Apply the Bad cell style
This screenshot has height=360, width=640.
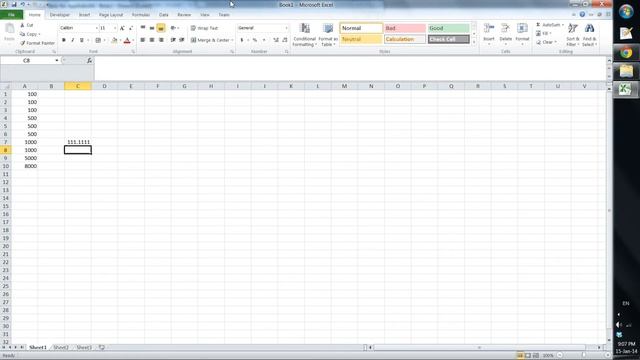405,28
